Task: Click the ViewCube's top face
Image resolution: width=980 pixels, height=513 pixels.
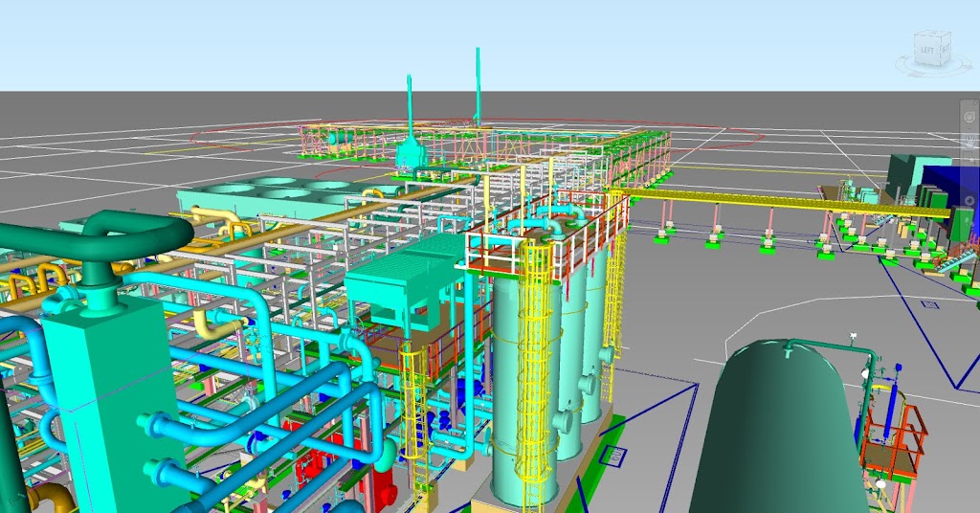Action: pos(932,33)
